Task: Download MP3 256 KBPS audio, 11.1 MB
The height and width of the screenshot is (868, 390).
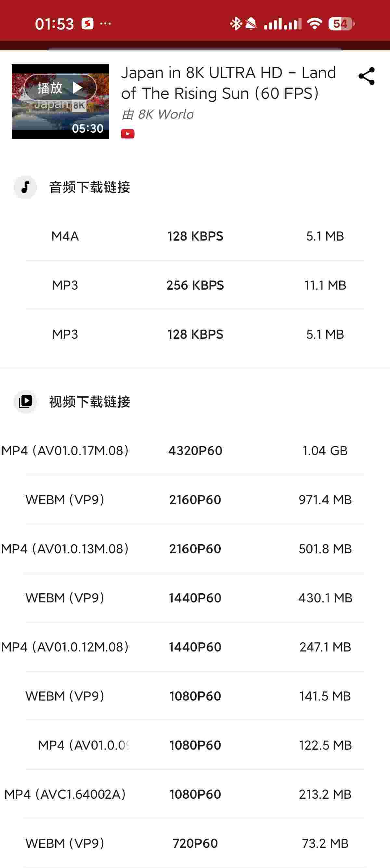Action: point(195,285)
